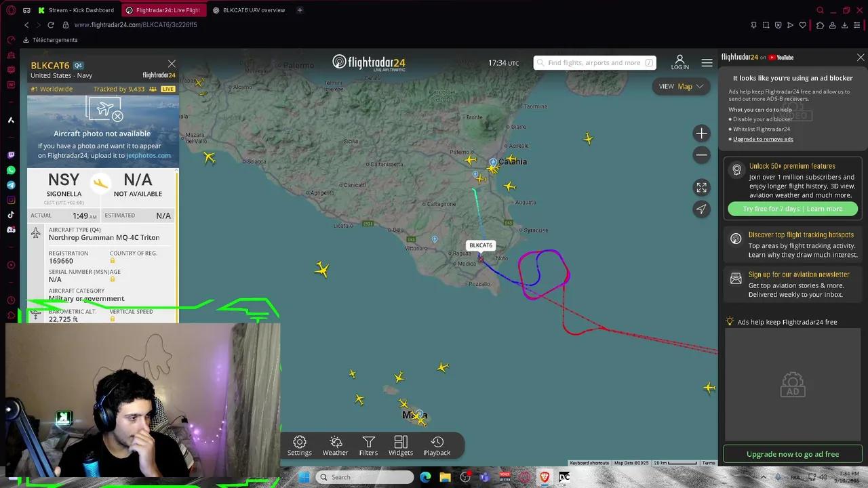Open the Windows Start button
Viewport: 868px width, 488px height.
pos(303,477)
